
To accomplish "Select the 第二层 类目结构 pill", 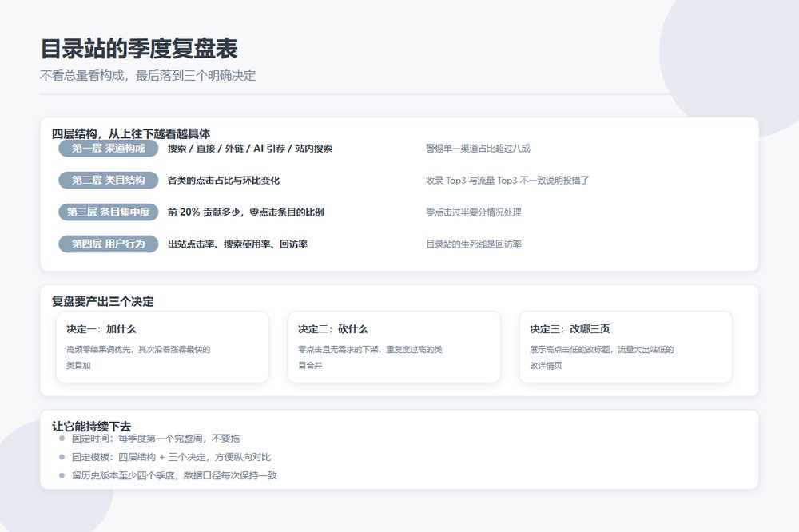I will coord(108,181).
